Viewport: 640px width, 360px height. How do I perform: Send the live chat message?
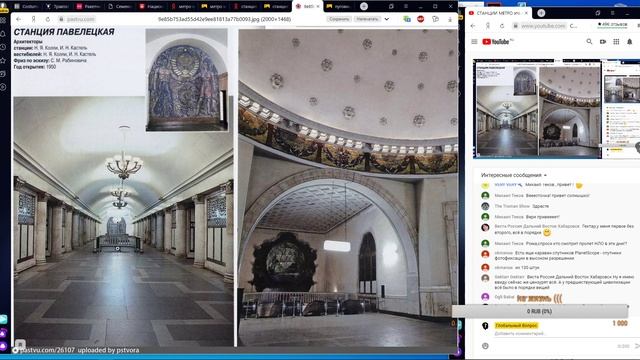pos(637,346)
